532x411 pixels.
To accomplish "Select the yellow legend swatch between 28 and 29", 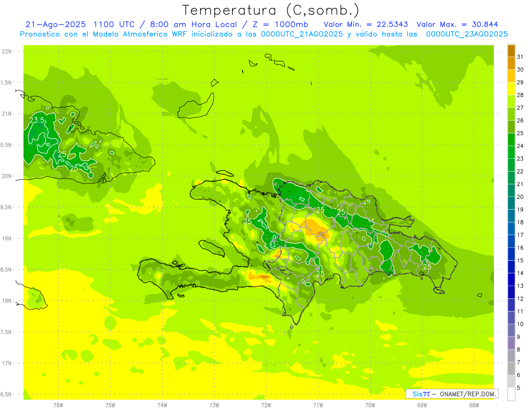I will tap(511, 89).
